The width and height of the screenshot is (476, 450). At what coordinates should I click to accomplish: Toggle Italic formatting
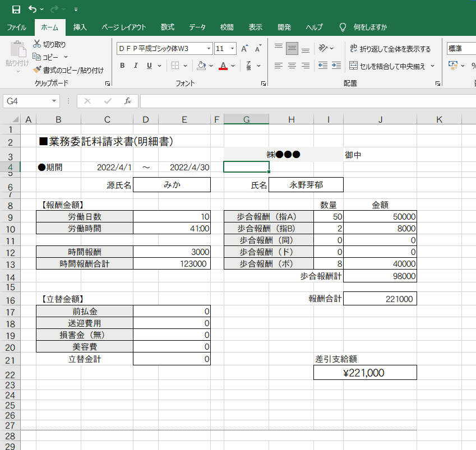136,66
